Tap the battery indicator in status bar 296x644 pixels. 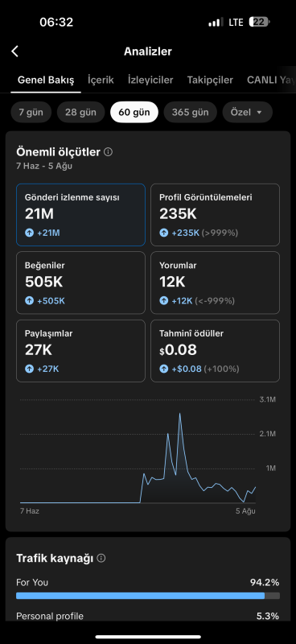coord(260,22)
